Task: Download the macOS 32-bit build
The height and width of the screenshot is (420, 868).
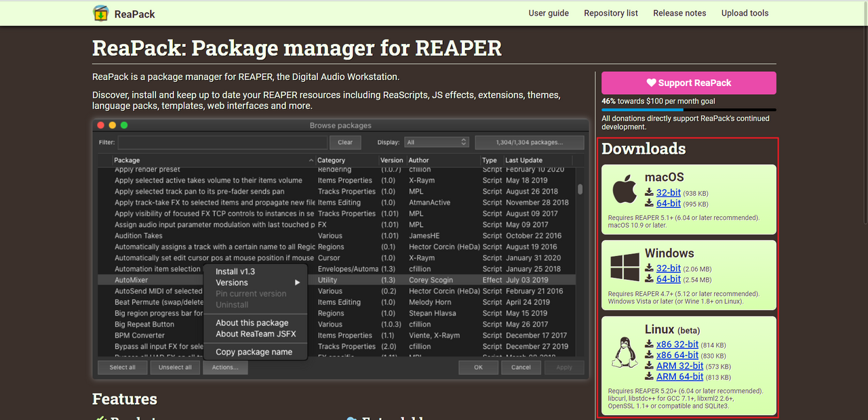Action: coord(668,193)
